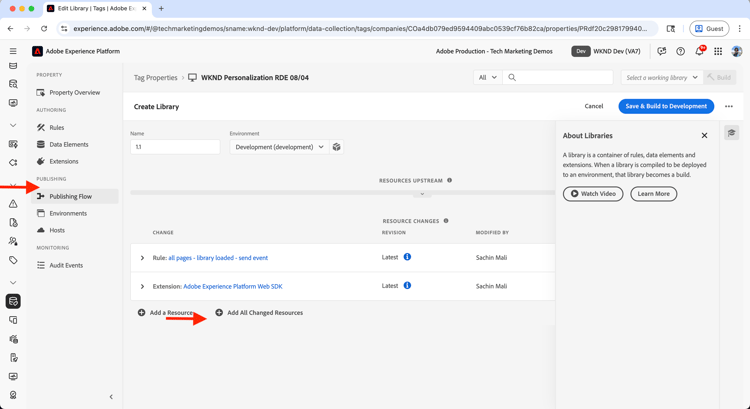Close the Edit Library browser tab
Image resolution: width=750 pixels, height=409 pixels.
[x=144, y=9]
